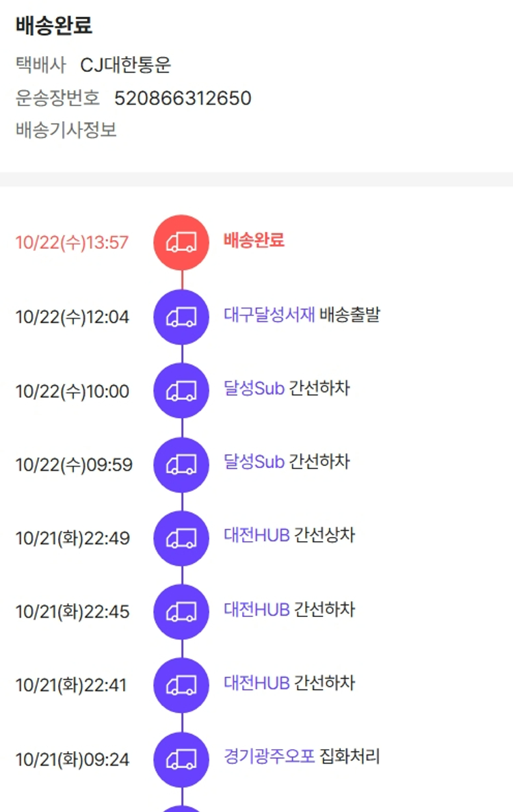The image size is (513, 812).
Task: Click the red truck icon for 배송완료
Action: click(181, 242)
